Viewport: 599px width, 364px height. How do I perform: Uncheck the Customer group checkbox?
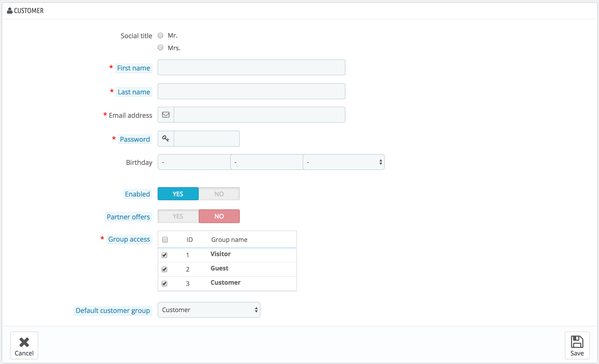pos(164,284)
